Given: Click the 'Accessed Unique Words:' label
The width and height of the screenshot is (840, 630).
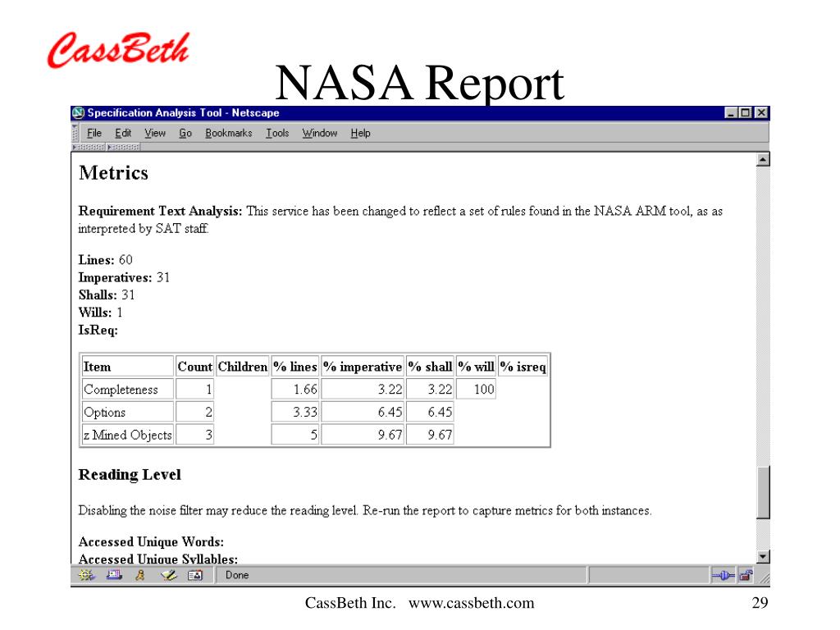Looking at the screenshot, I should pos(151,541).
